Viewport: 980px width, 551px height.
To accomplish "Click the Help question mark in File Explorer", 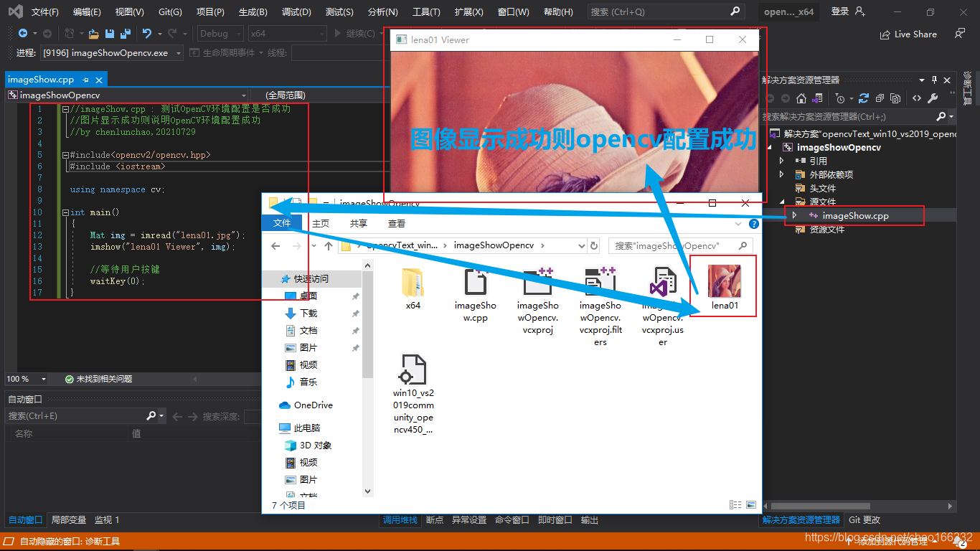I will (754, 224).
